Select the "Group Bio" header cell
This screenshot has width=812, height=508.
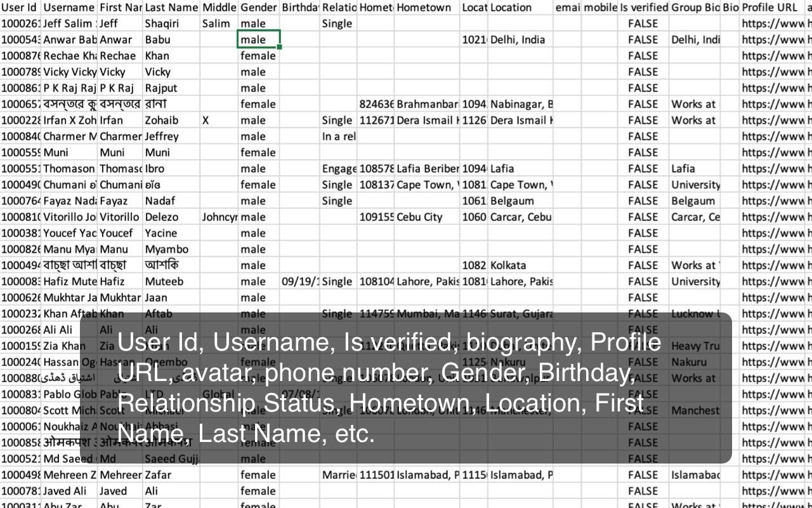[x=695, y=8]
